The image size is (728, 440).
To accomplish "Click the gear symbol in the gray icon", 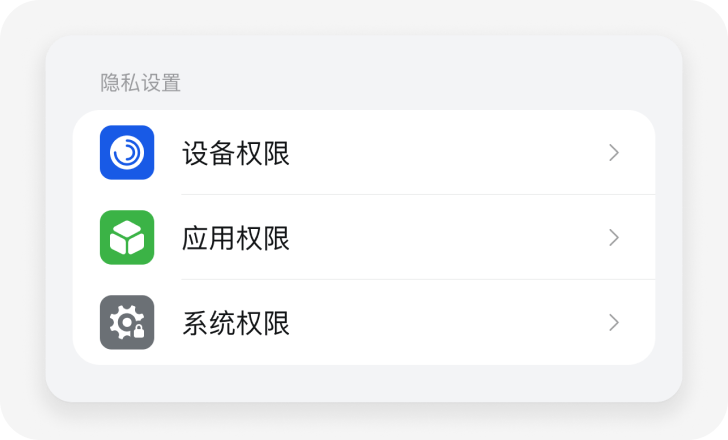I will coord(124,321).
